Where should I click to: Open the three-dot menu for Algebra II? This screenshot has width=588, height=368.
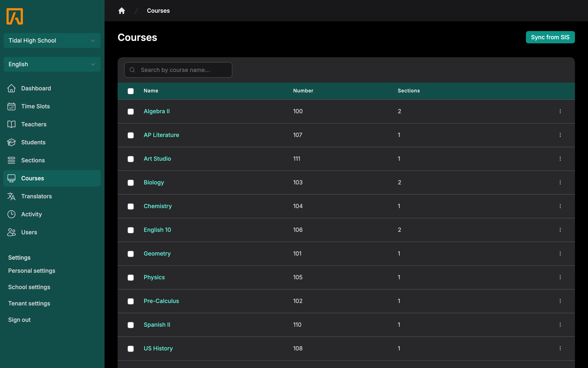[560, 111]
